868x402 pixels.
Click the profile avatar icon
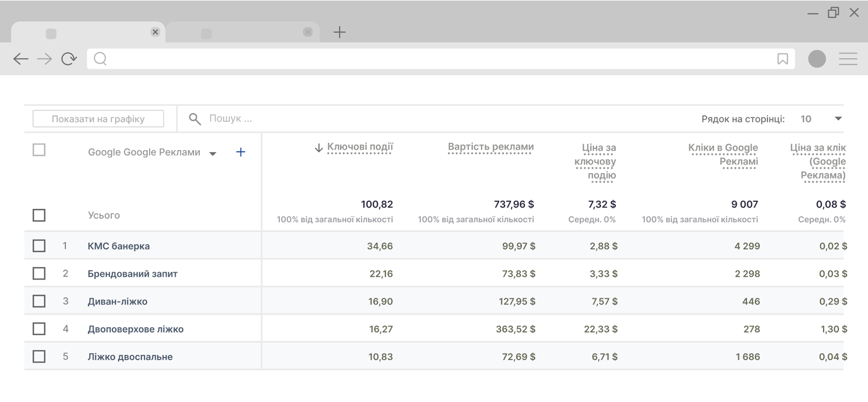tap(817, 59)
